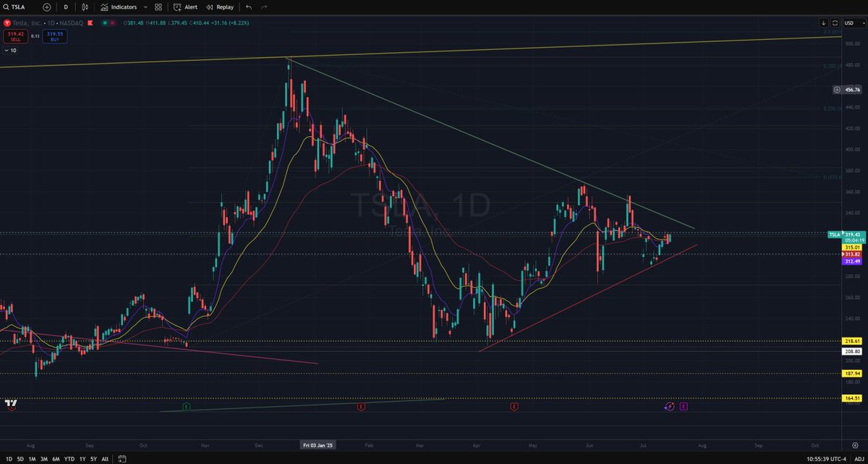Image resolution: width=868 pixels, height=464 pixels.
Task: Select the yellow 315.01 price label
Action: 851,247
